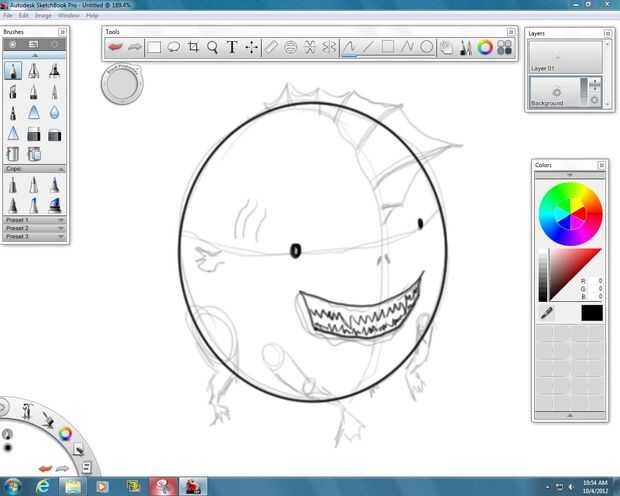Image resolution: width=620 pixels, height=496 pixels.
Task: Select the third brush in top row
Action: 55,71
